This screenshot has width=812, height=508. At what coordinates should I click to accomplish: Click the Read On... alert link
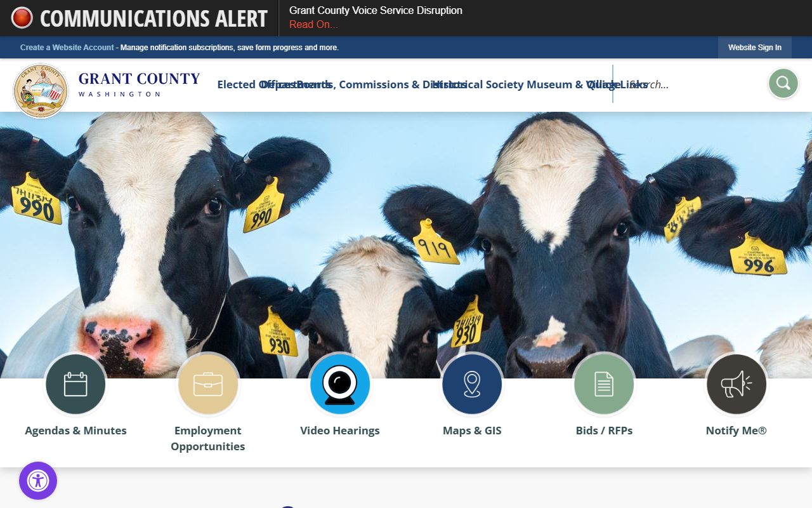[313, 25]
